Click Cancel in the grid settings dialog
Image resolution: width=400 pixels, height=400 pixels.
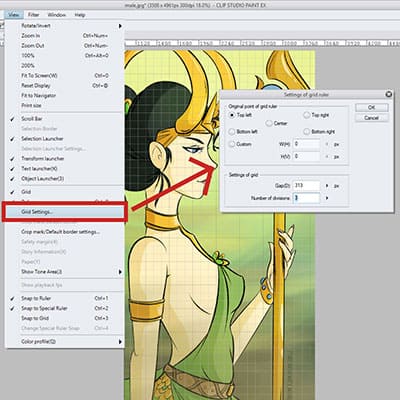click(372, 118)
